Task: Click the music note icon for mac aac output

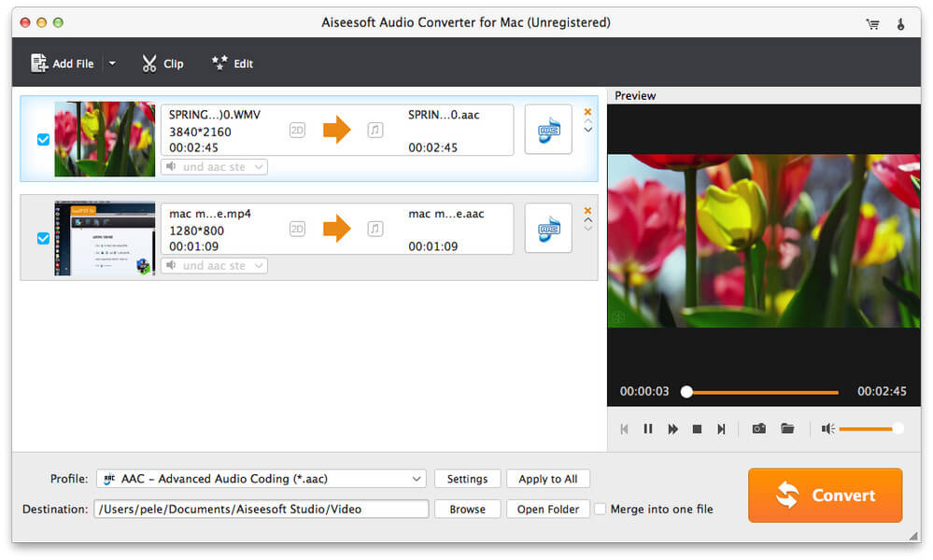Action: tap(375, 229)
